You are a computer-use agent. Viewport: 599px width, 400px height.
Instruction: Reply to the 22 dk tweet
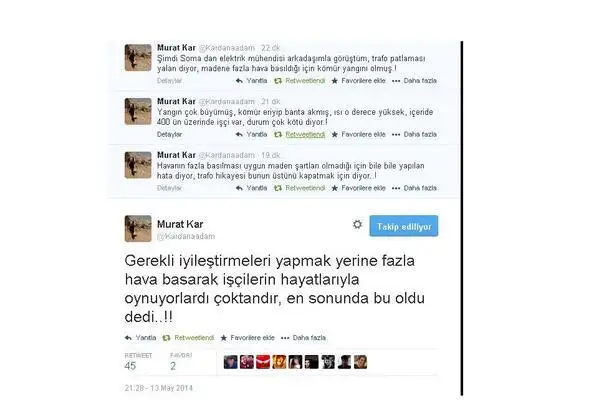(251, 81)
